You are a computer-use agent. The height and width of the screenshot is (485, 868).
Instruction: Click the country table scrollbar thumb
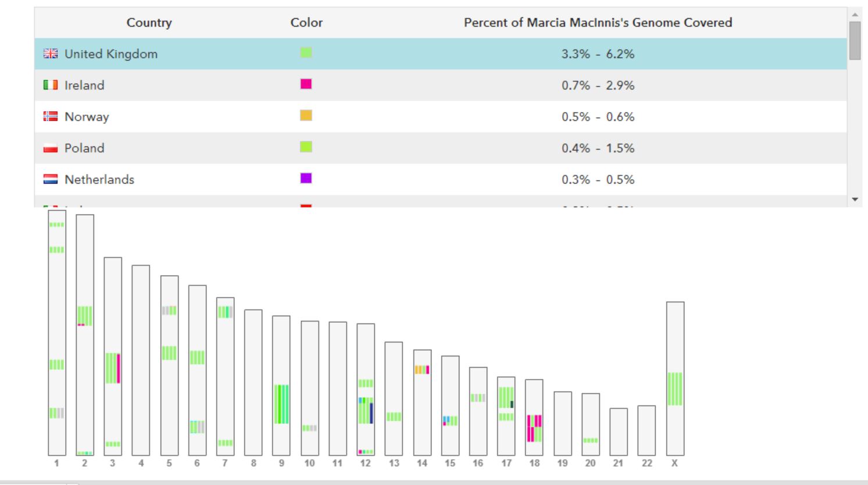point(855,41)
